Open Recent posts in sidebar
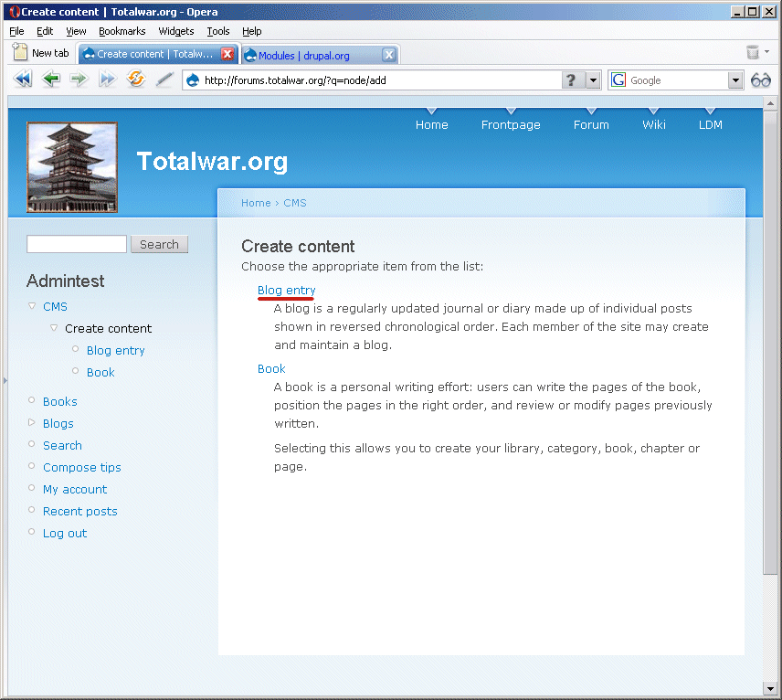Image resolution: width=782 pixels, height=700 pixels. click(79, 512)
